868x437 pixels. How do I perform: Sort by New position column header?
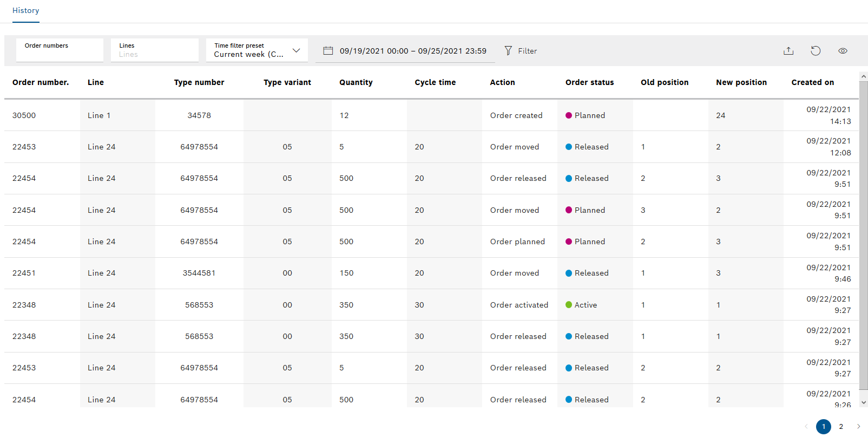pos(741,82)
